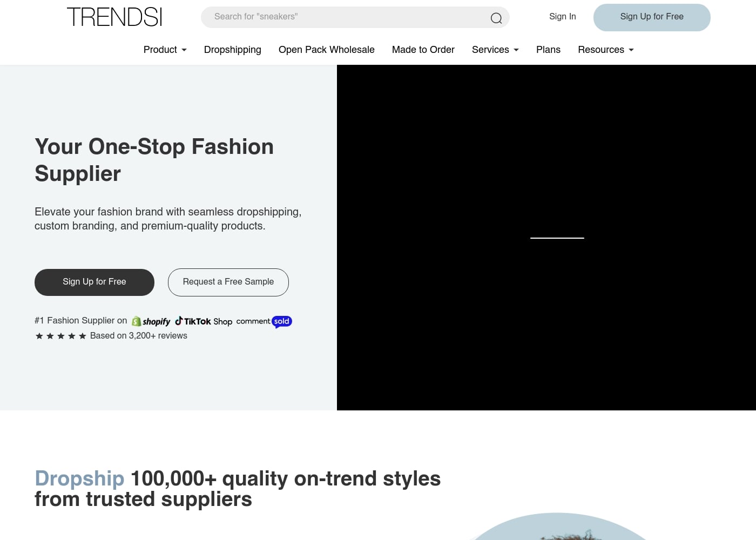
Task: Expand the Product dropdown menu
Action: (165, 50)
